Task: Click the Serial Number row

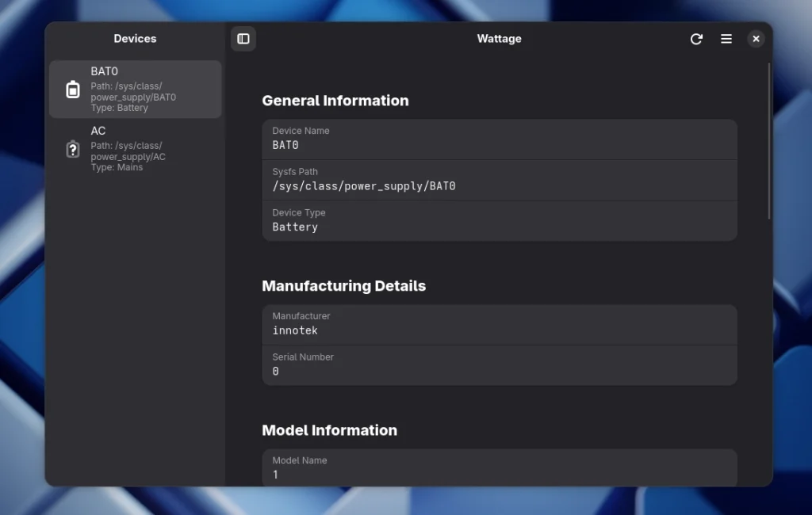Action: click(x=499, y=365)
